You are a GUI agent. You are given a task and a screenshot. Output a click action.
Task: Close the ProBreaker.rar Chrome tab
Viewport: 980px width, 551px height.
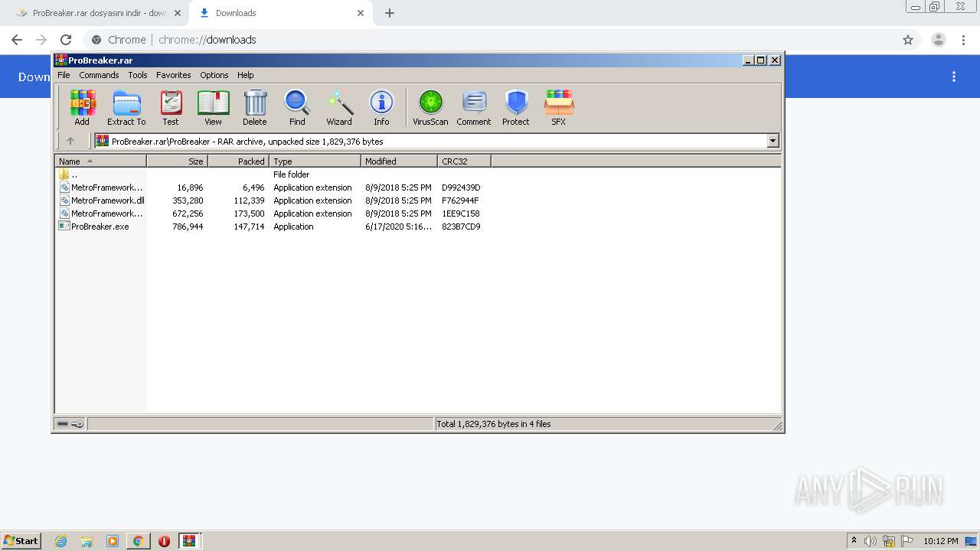point(177,13)
